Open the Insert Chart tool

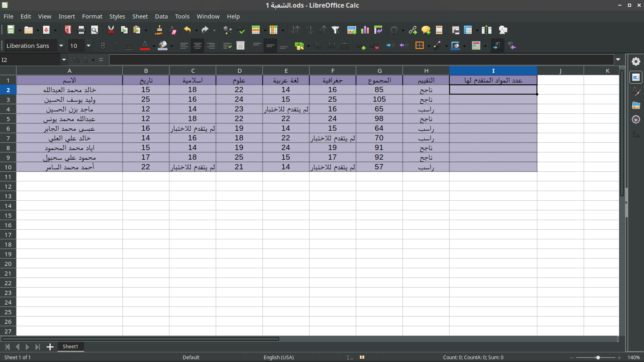tap(365, 30)
